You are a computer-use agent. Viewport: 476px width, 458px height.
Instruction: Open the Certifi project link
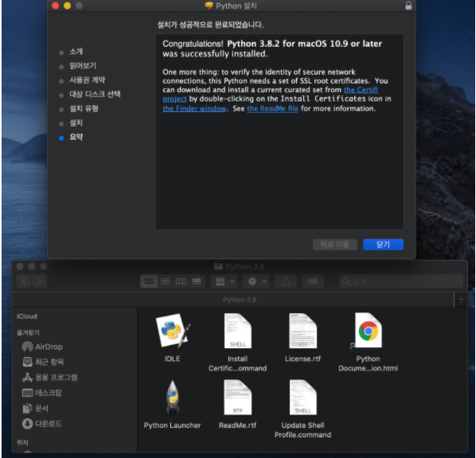point(361,90)
